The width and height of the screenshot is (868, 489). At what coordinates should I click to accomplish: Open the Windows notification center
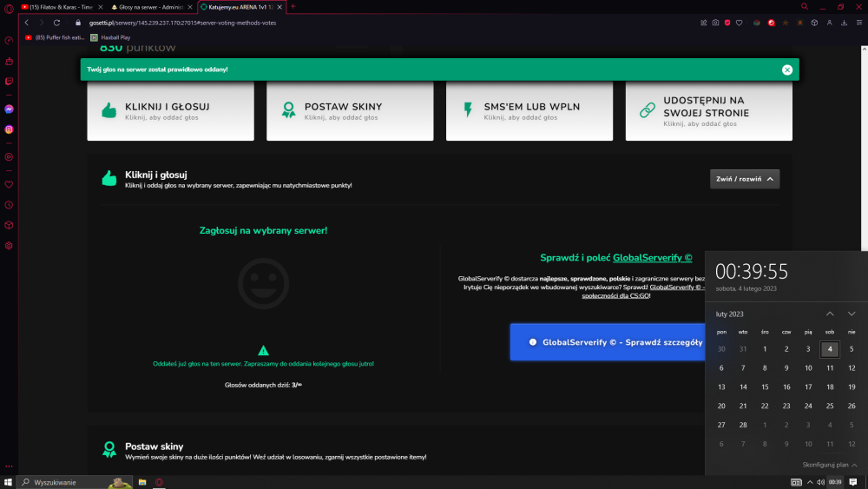[853, 482]
